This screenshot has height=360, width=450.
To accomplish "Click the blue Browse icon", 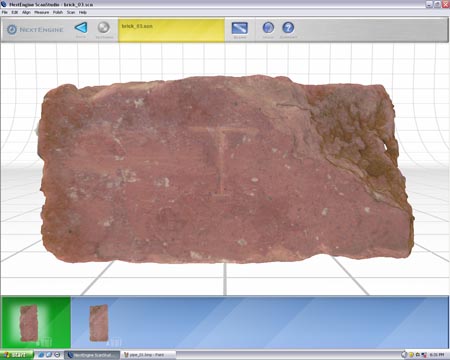I will 240,28.
